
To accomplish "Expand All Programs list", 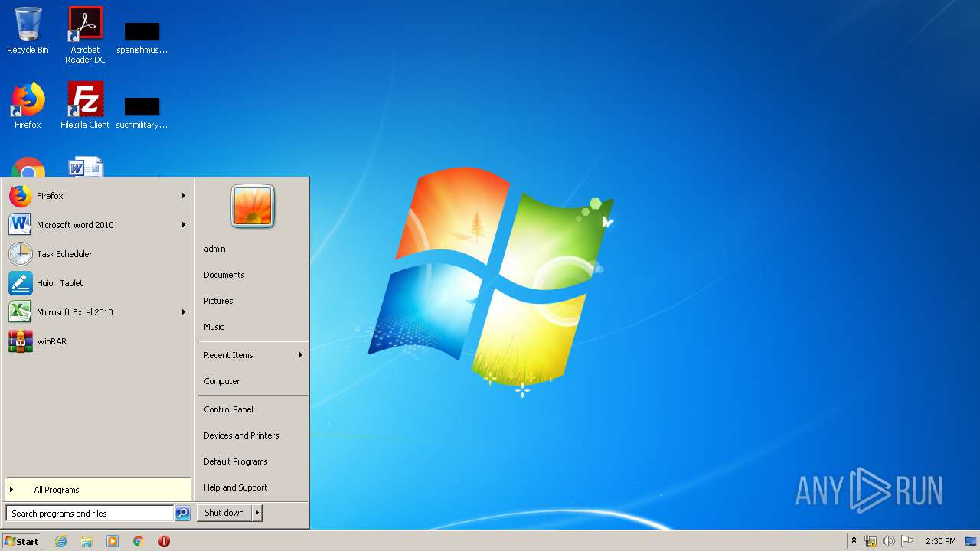I will coord(97,490).
